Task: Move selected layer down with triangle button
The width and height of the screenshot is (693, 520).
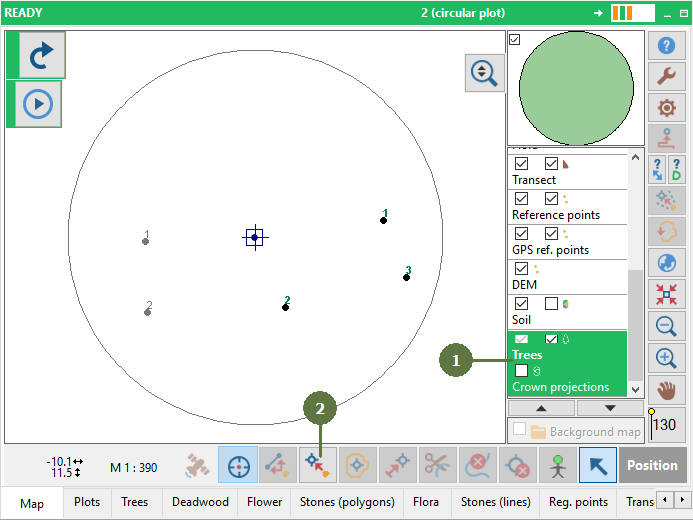Action: [610, 408]
